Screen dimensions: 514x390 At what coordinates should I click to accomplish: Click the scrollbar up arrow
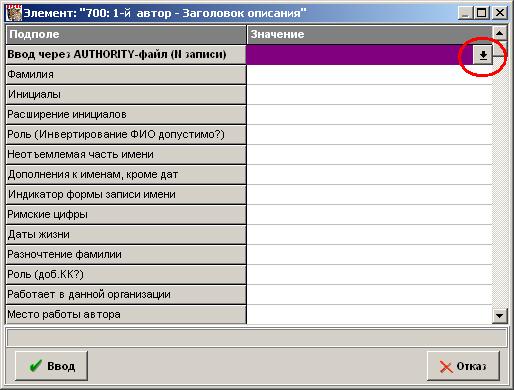(499, 33)
